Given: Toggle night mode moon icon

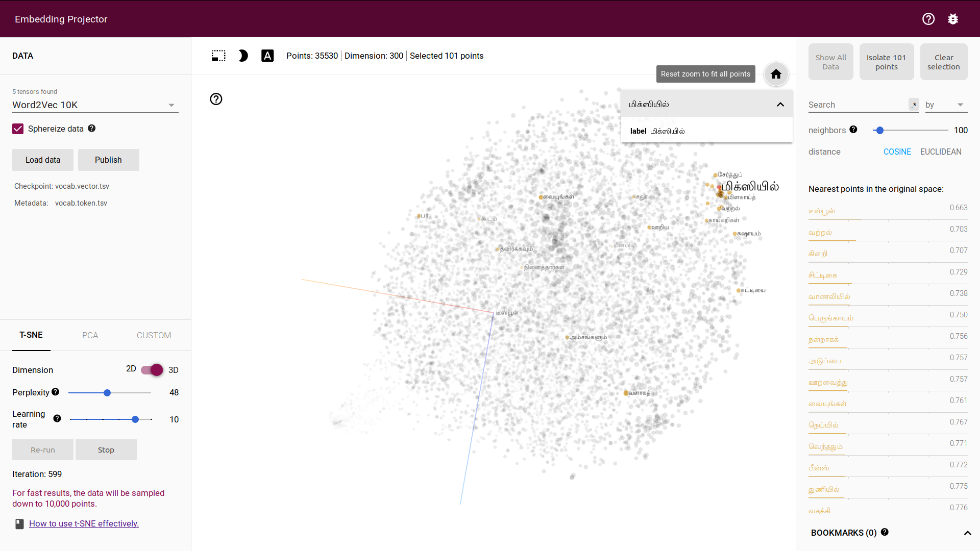Looking at the screenshot, I should pyautogui.click(x=243, y=56).
